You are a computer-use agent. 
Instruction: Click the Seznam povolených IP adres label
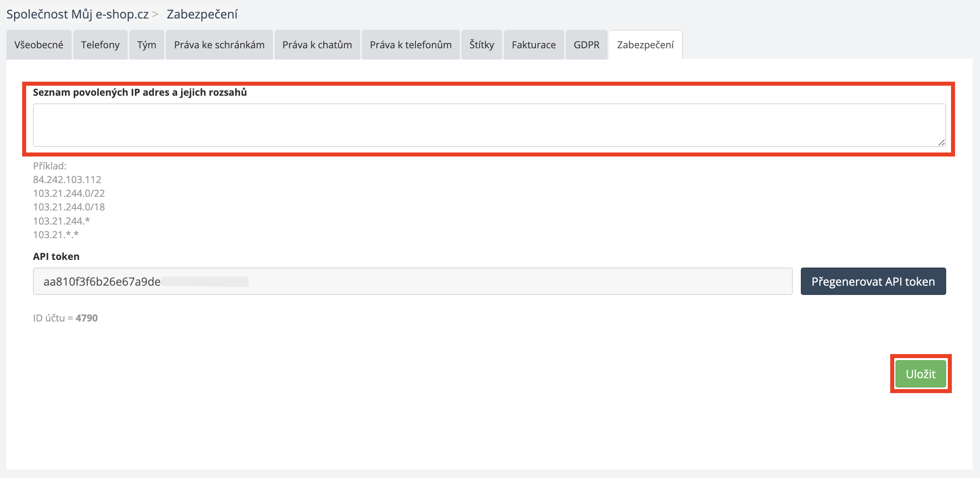(140, 92)
